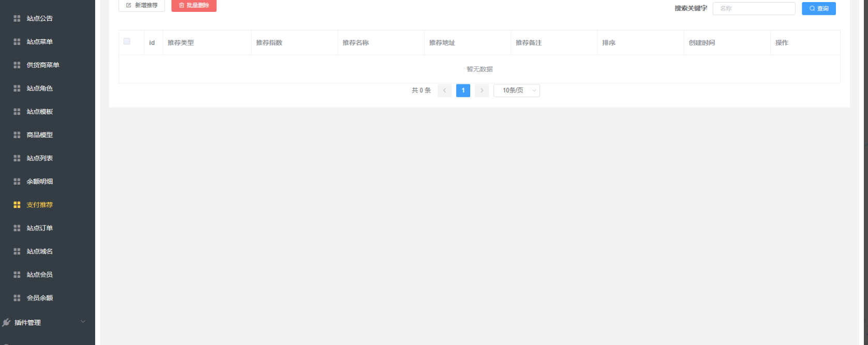Click the grid icon beside 供货商菜单
This screenshot has width=868, height=345.
[x=17, y=65]
